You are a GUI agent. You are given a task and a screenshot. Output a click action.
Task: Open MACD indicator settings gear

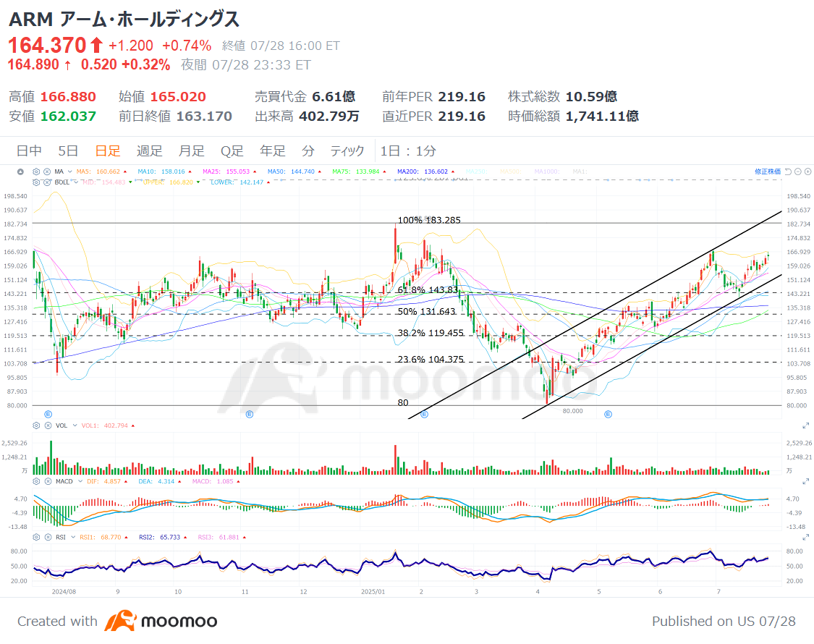tap(36, 481)
